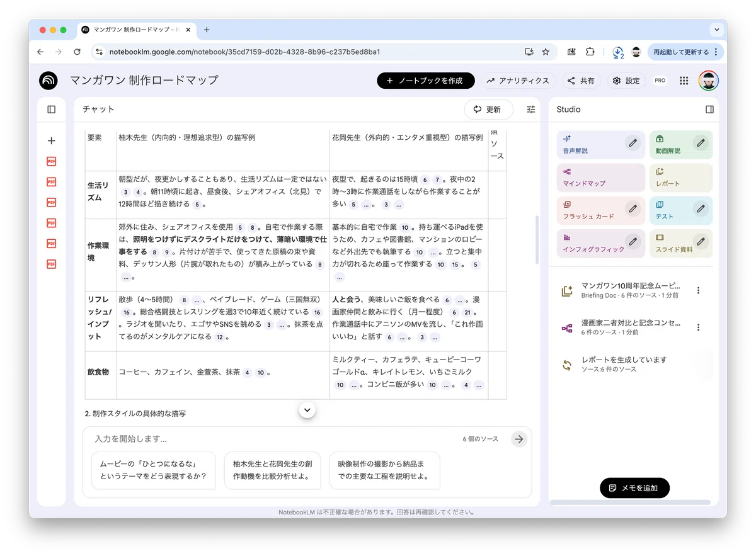Viewport: 756px width, 556px height.
Task: Reload the page in Chrome
Action: 77,52
